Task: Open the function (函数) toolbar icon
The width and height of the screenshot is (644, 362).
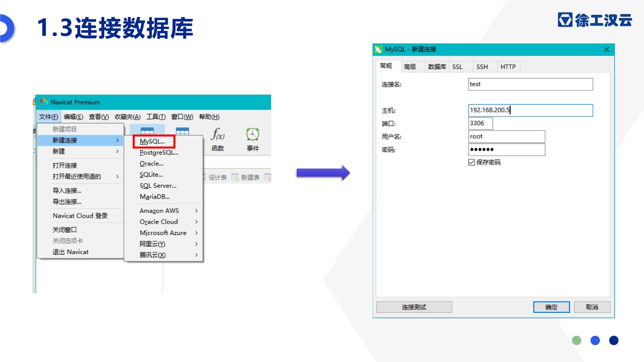Action: coord(218,139)
